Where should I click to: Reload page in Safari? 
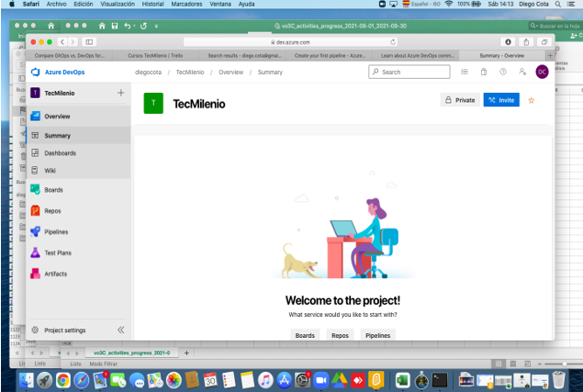tap(393, 42)
